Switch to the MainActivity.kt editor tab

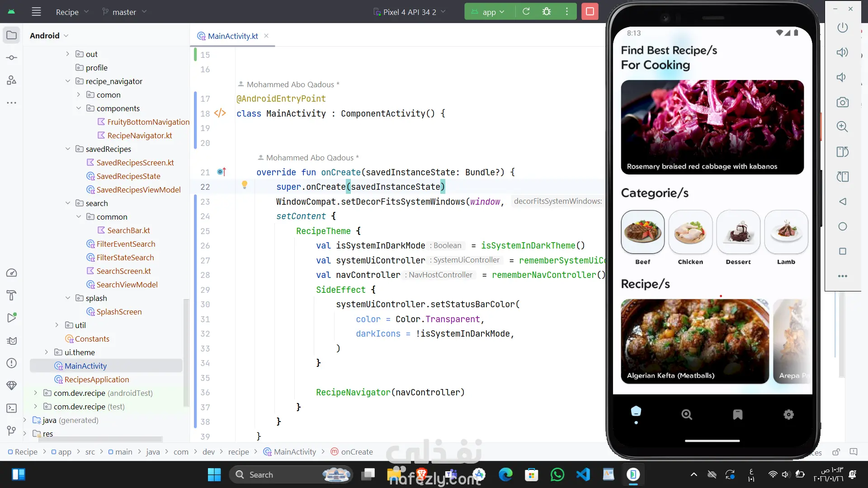coord(232,36)
